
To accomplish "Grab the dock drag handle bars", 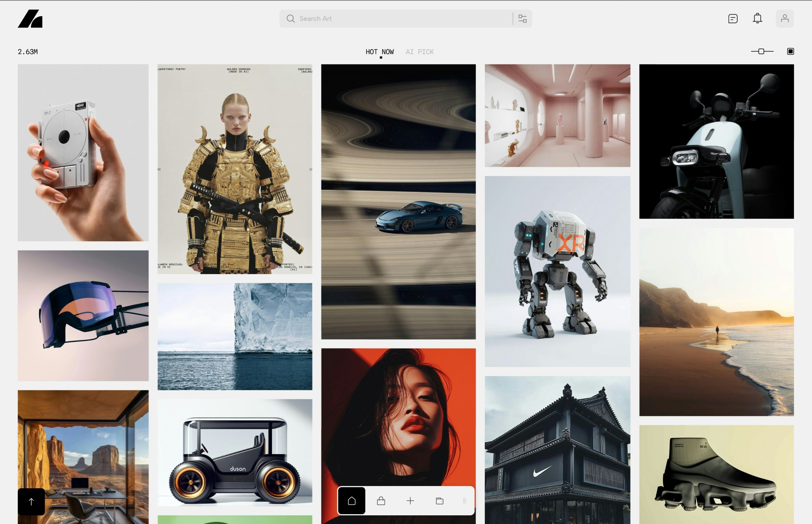I will tap(464, 501).
